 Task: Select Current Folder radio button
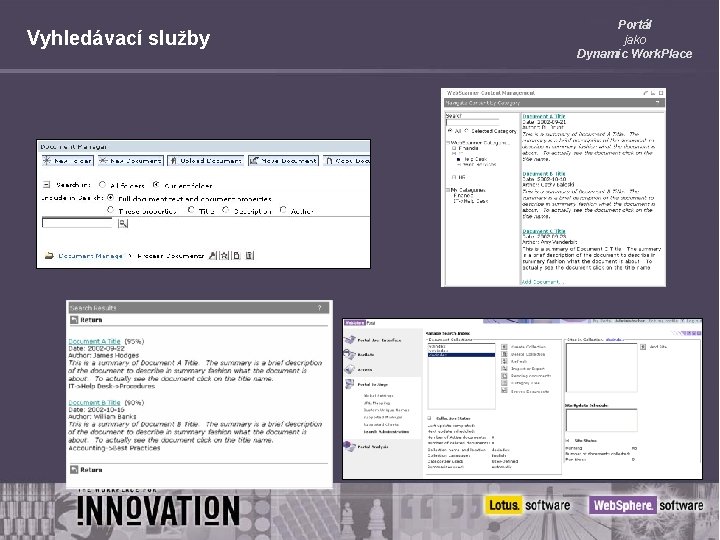click(x=156, y=185)
